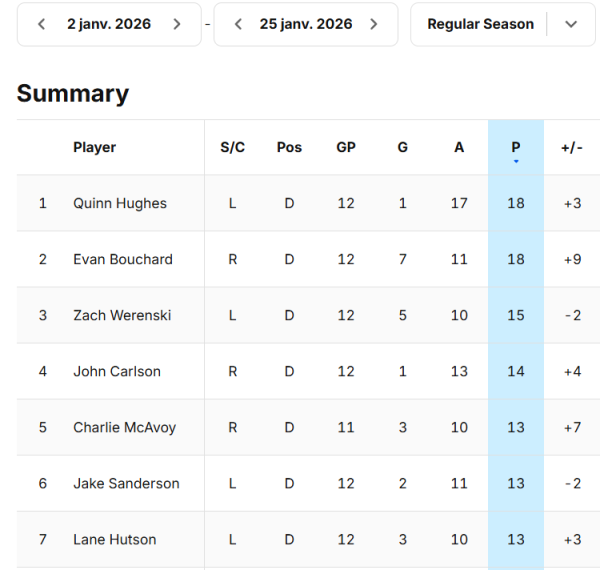Open Zach Werenski player page
Image resolution: width=600 pixels, height=570 pixels.
tap(122, 315)
